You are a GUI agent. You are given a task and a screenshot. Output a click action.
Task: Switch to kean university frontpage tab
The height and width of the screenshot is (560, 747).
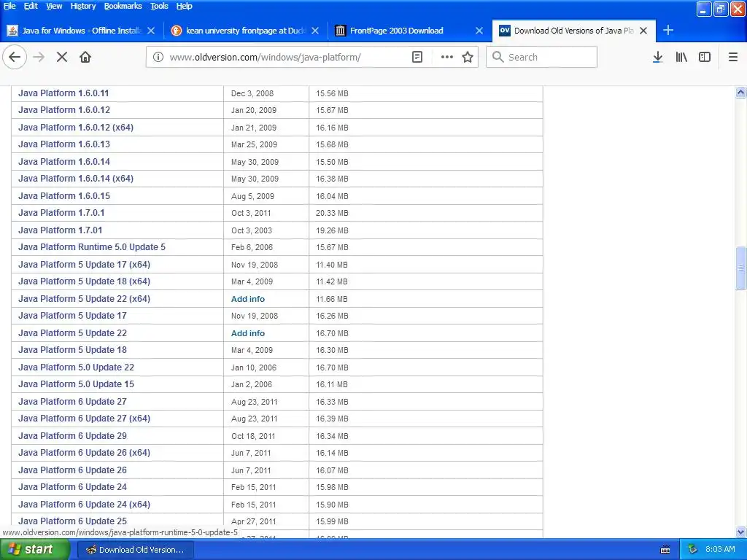pos(245,31)
